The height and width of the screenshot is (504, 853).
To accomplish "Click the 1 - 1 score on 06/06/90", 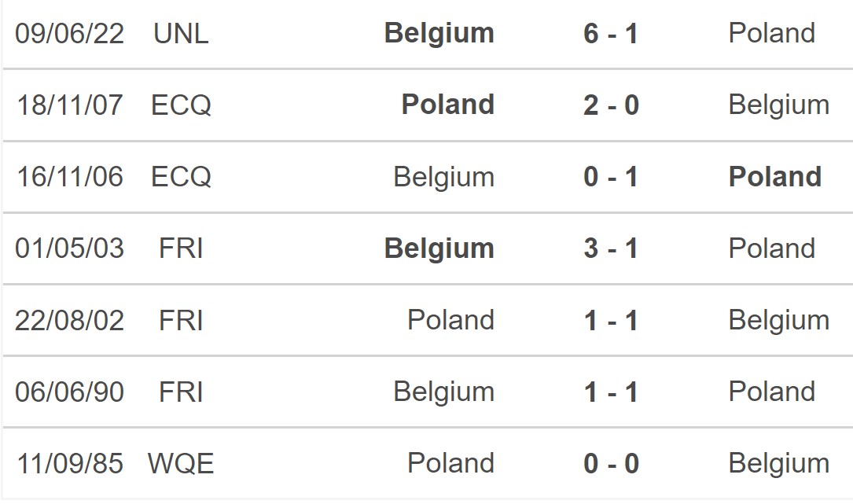I will (610, 392).
